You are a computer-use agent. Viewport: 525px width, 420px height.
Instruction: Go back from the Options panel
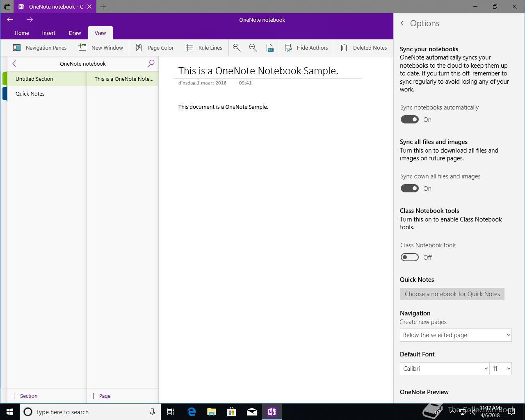point(402,23)
